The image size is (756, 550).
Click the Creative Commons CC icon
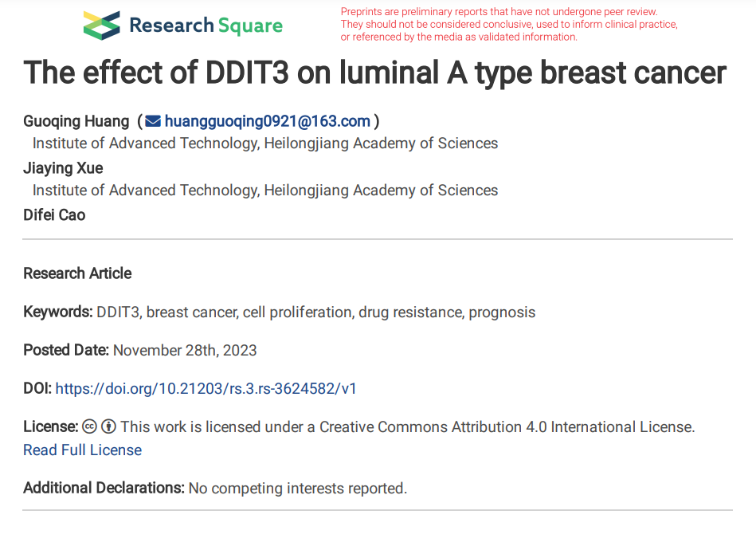[90, 426]
